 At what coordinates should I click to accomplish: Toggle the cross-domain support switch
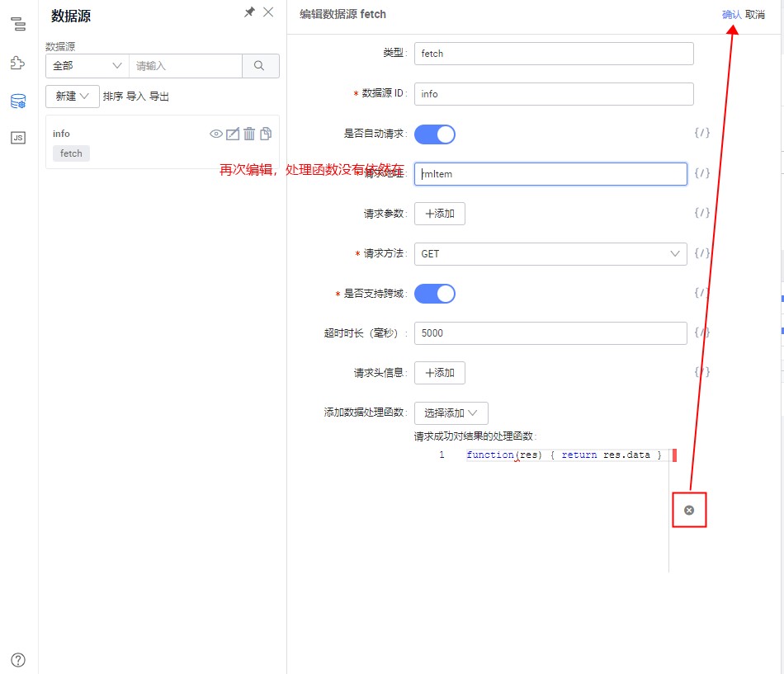point(434,294)
